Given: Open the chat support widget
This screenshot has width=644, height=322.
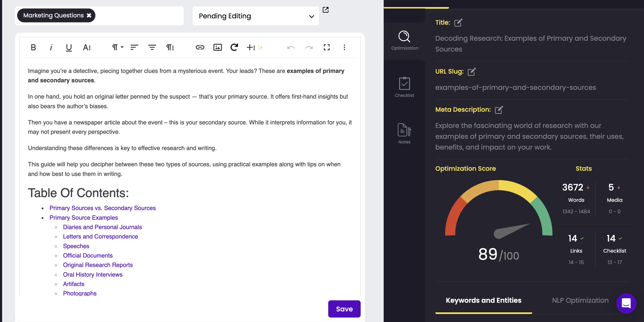Looking at the screenshot, I should click(626, 303).
